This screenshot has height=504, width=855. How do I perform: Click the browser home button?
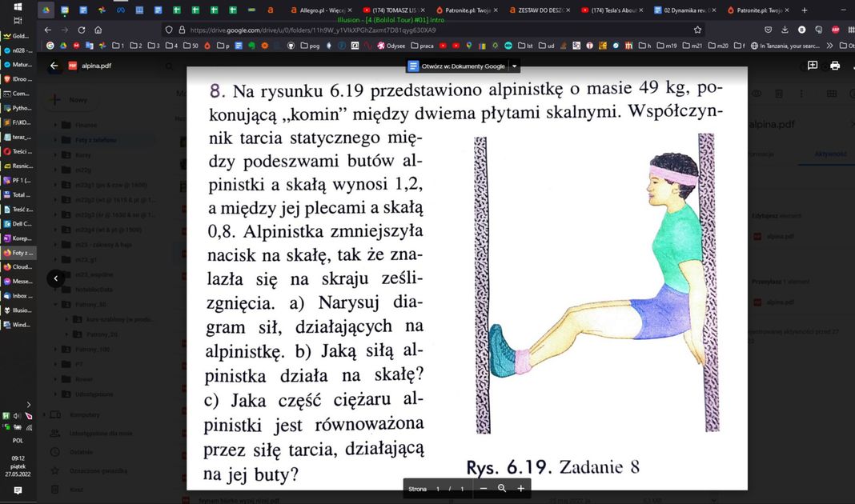click(x=98, y=30)
